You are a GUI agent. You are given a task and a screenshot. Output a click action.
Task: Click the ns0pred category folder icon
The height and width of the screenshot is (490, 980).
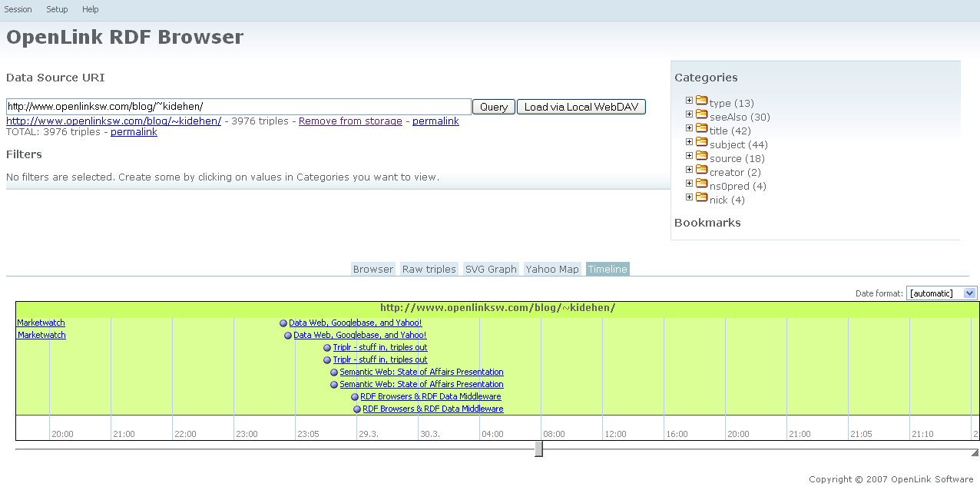(701, 184)
